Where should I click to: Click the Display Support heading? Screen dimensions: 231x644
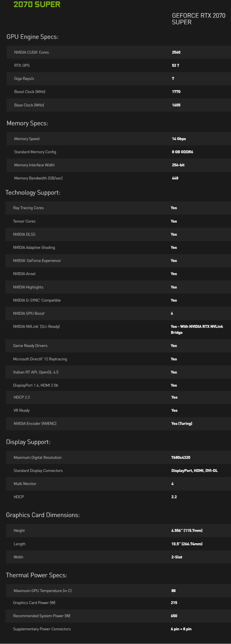coord(28,442)
